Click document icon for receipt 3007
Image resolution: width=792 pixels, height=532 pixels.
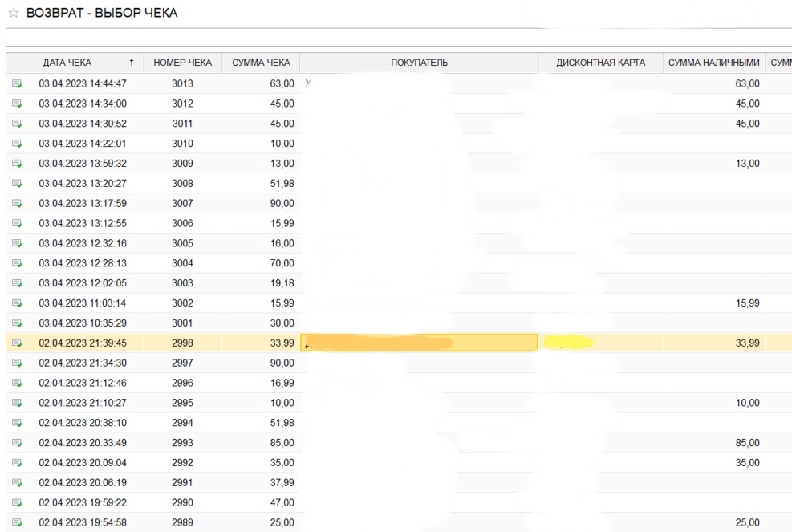pos(16,204)
